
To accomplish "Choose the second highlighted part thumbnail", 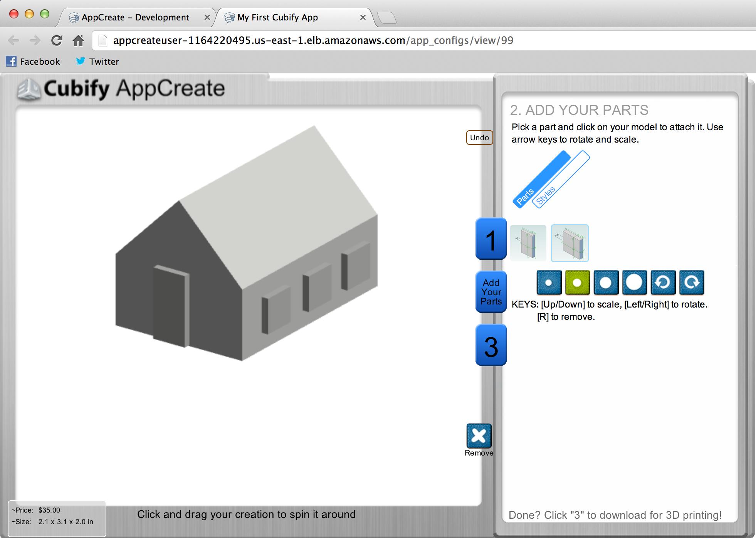I will click(570, 243).
